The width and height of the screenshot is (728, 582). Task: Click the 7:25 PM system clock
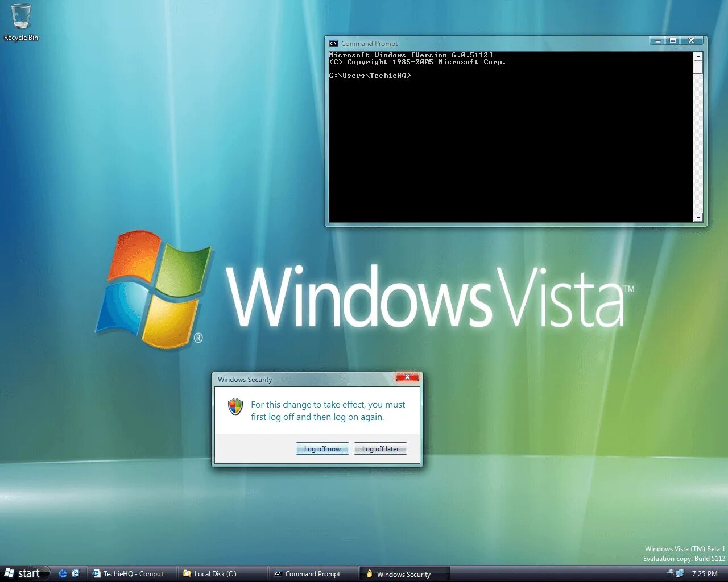[x=705, y=574]
